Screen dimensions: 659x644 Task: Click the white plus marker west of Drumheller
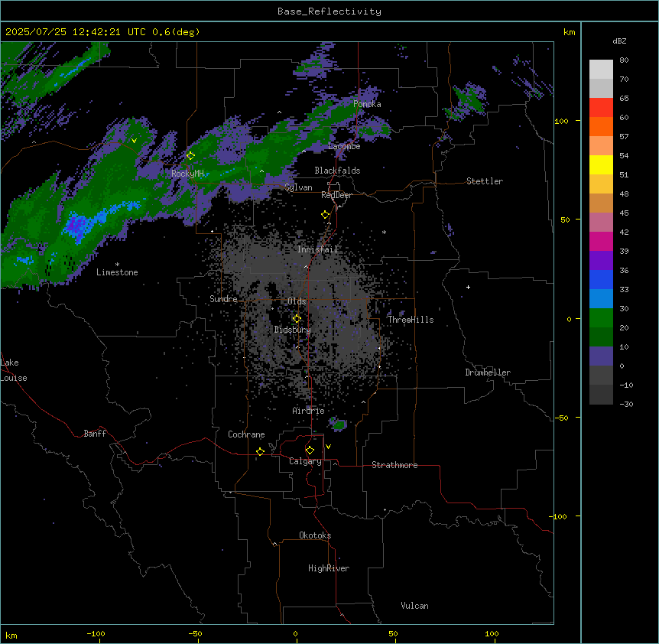tap(468, 287)
